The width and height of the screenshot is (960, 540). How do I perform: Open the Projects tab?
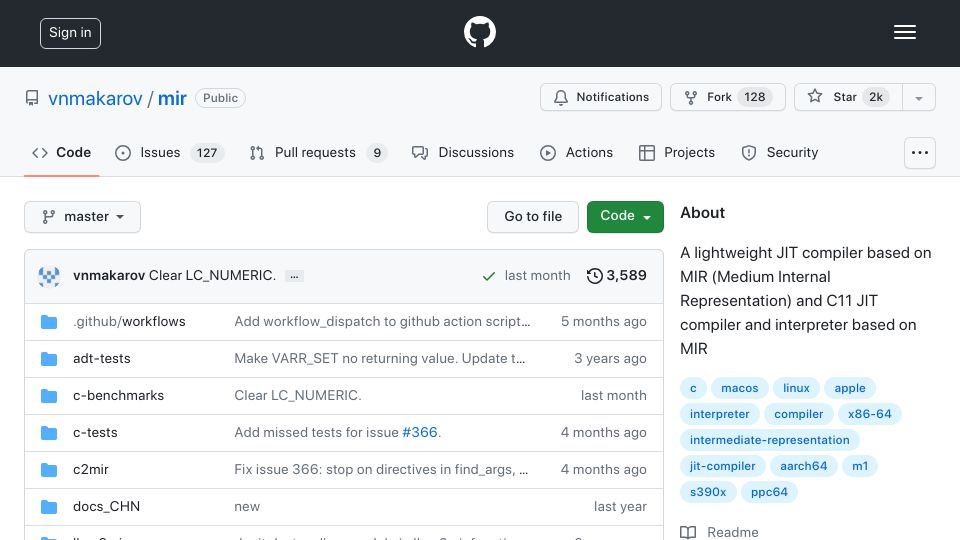pos(677,152)
